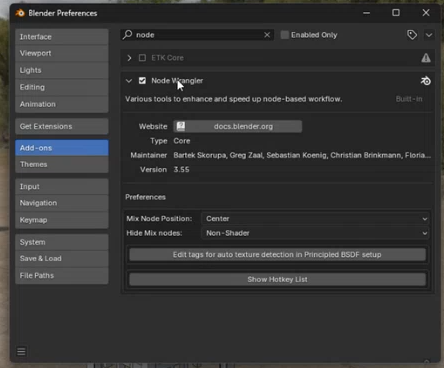Click Edit tags for auto texture detection

click(x=277, y=255)
